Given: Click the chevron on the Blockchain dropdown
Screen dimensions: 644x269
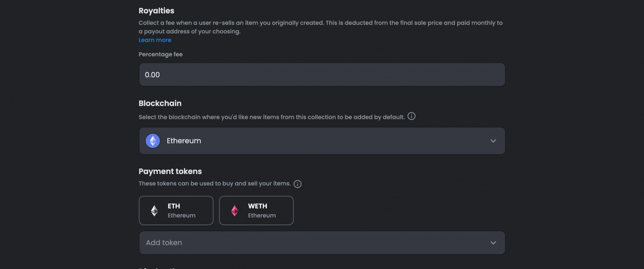Looking at the screenshot, I should point(493,141).
